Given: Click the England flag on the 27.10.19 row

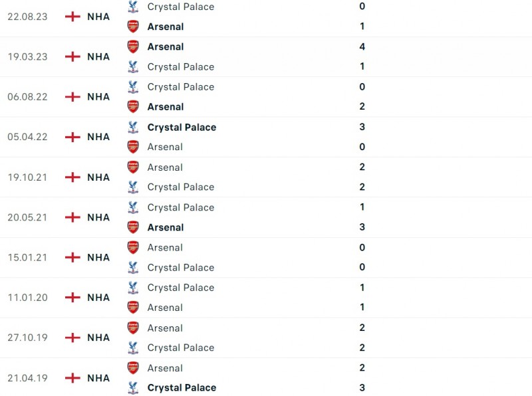Looking at the screenshot, I should coord(72,338).
